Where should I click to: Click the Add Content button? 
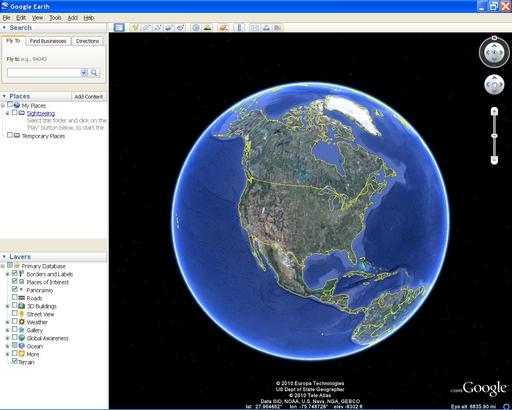click(x=89, y=97)
